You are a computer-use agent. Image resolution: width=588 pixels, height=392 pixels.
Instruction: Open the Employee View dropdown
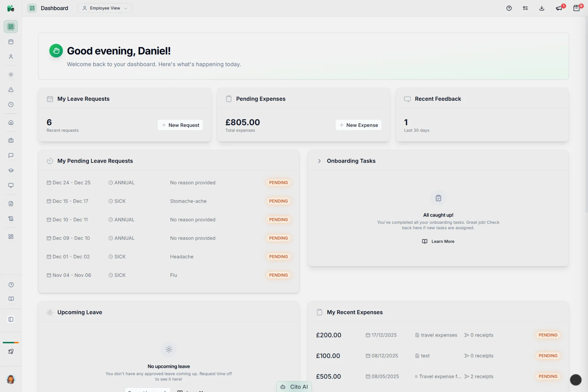click(105, 8)
